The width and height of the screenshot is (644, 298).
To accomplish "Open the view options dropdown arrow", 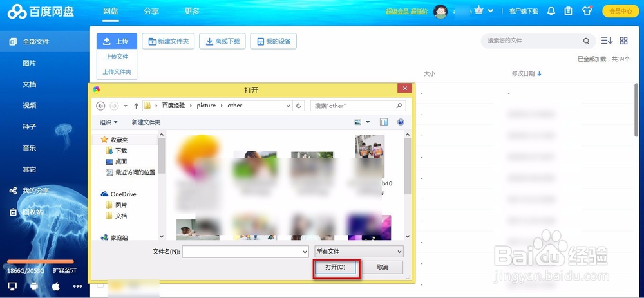I will pyautogui.click(x=368, y=122).
